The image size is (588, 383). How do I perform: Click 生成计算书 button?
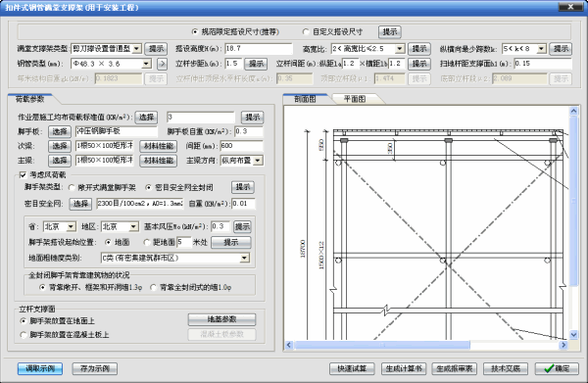coord(404,368)
